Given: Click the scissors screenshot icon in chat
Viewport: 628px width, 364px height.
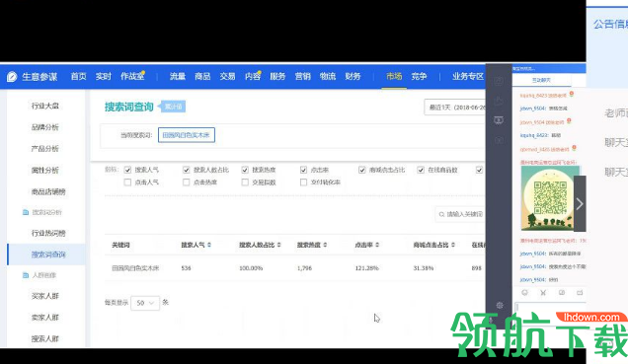Looking at the screenshot, I should (x=543, y=293).
